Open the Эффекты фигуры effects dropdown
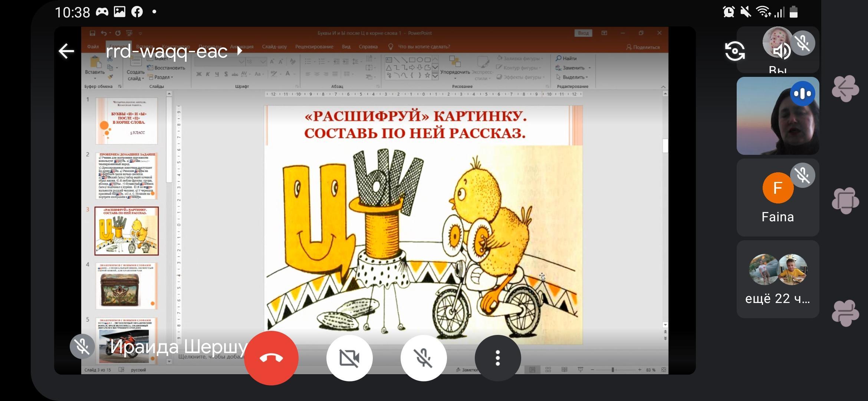The height and width of the screenshot is (401, 868). pos(521,77)
